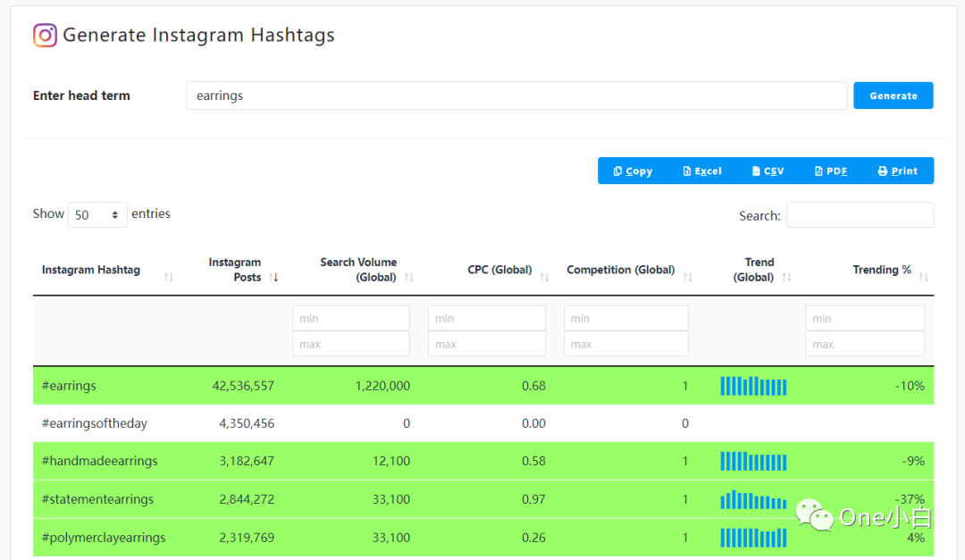Click CPC value 0.68
Image resolution: width=965 pixels, height=560 pixels.
(533, 386)
